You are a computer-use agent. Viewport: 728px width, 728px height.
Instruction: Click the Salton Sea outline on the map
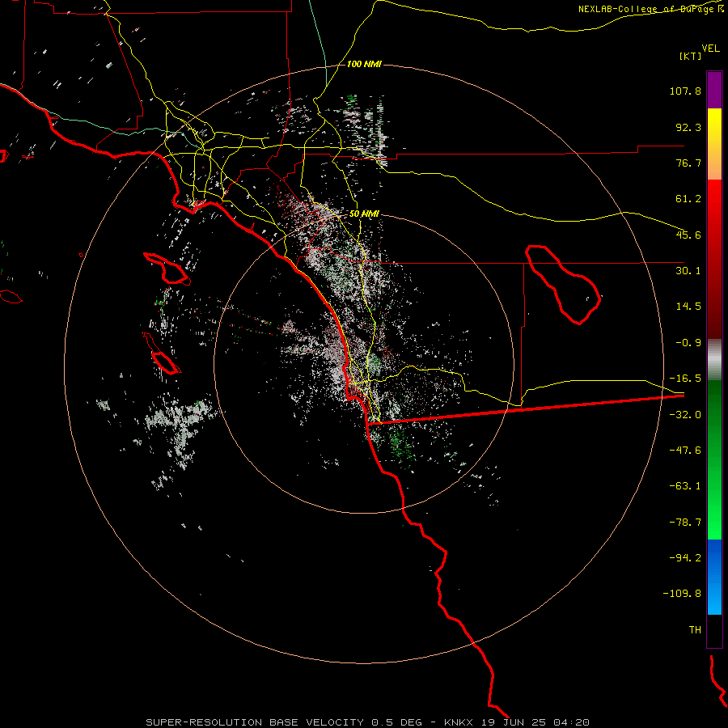(563, 285)
